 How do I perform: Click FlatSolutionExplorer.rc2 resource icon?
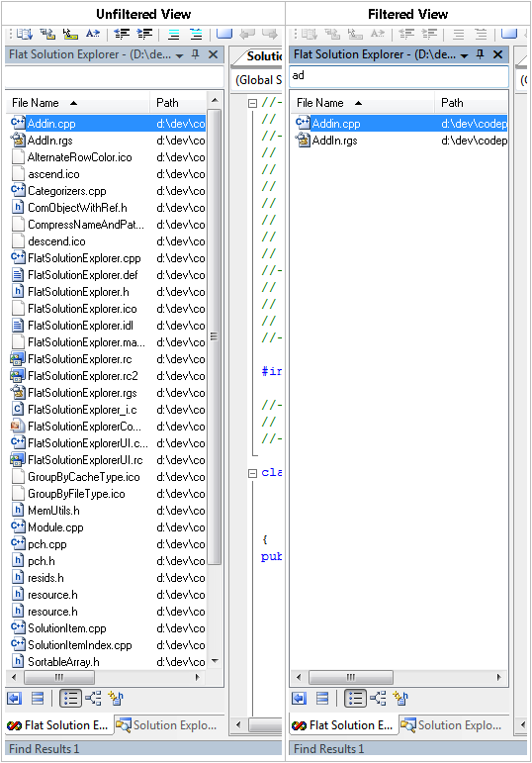pos(18,376)
